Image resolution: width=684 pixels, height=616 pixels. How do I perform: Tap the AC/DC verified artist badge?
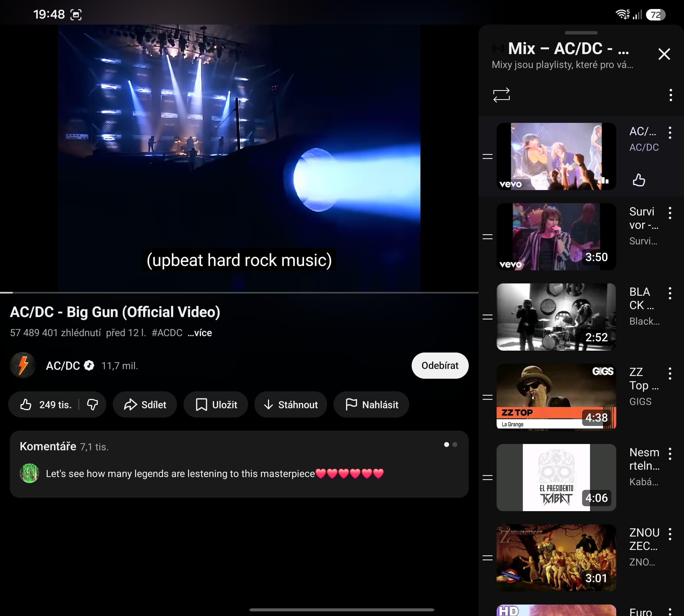(89, 366)
